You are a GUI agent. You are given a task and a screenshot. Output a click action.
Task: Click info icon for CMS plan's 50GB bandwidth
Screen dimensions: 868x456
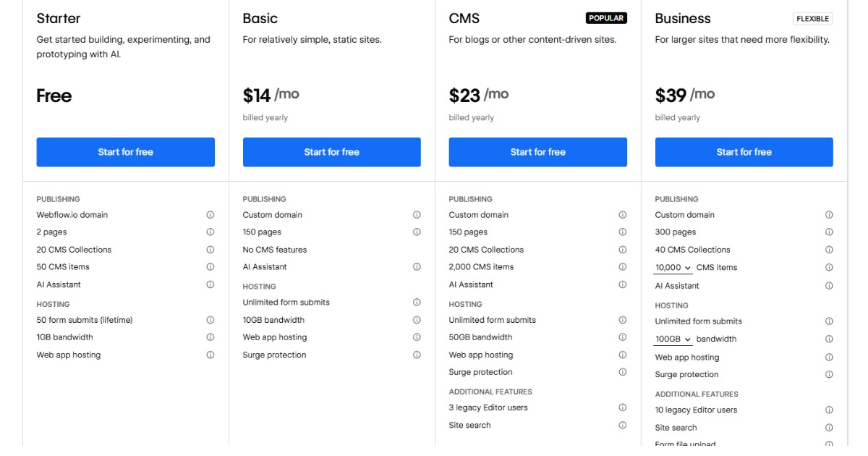tap(623, 337)
